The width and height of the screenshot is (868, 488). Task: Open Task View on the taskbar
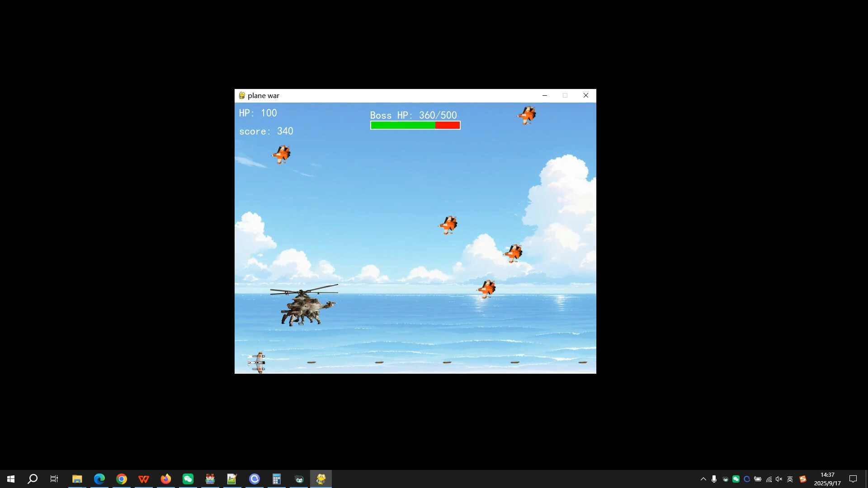point(54,479)
